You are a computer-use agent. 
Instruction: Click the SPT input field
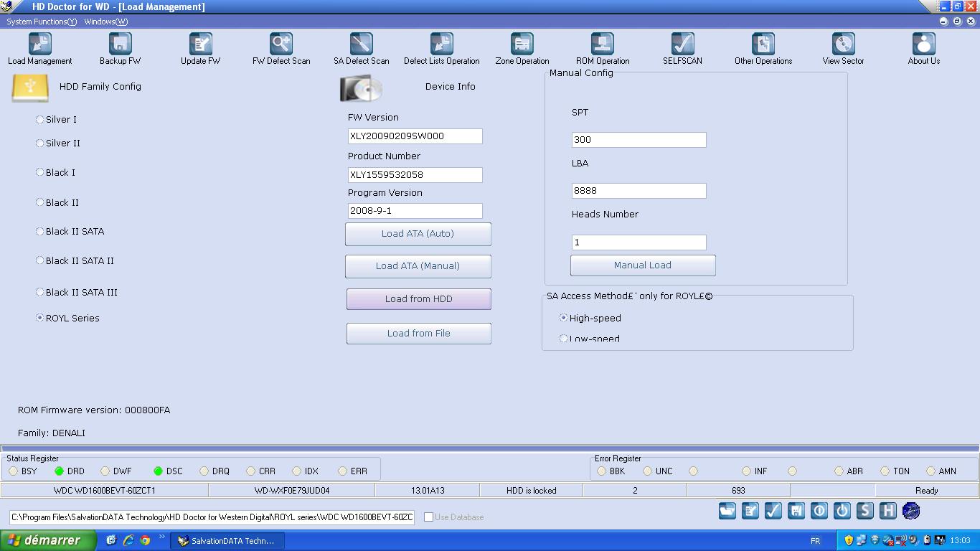point(639,140)
